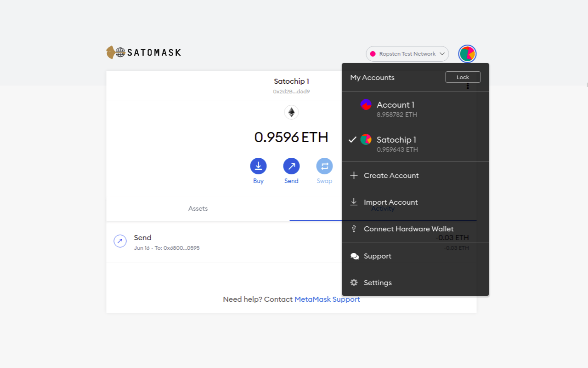588x368 pixels.
Task: Click the checkmark next to Satochip 1
Action: 352,139
